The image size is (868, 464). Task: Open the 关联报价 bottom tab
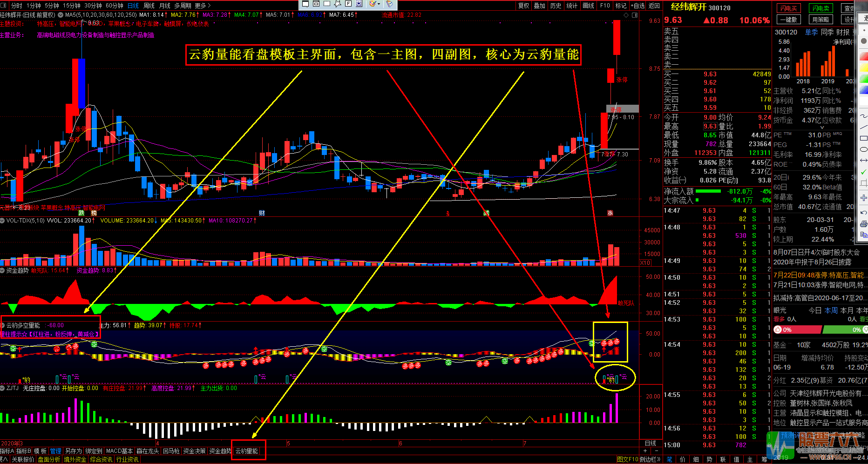[x=23, y=459]
